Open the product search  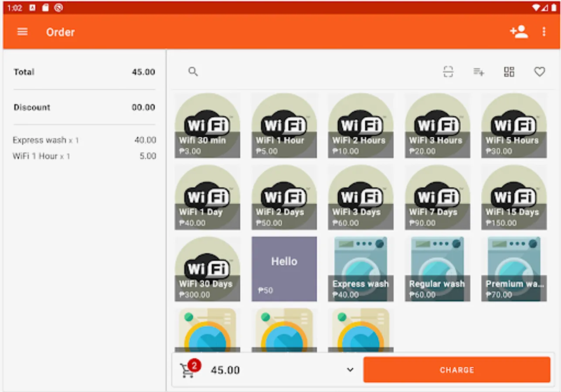(193, 72)
